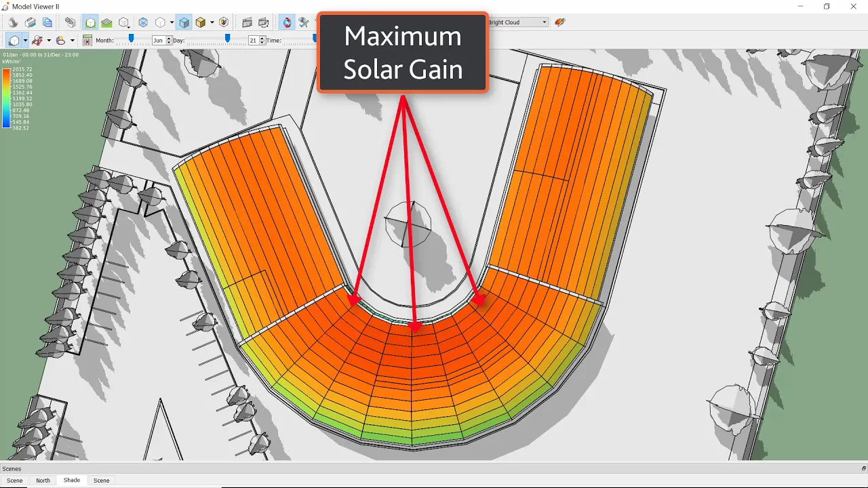Viewport: 868px width, 488px height.
Task: Click the orange paint solar render icon
Action: [559, 22]
